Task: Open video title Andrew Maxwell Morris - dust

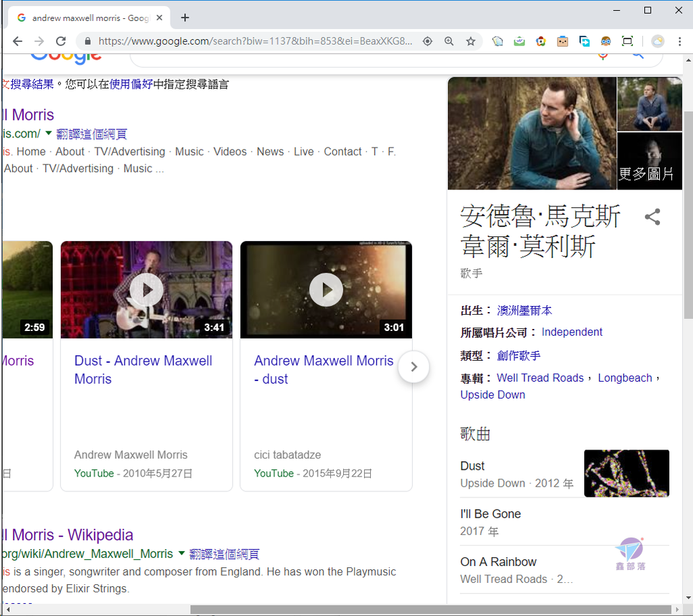Action: pos(323,370)
